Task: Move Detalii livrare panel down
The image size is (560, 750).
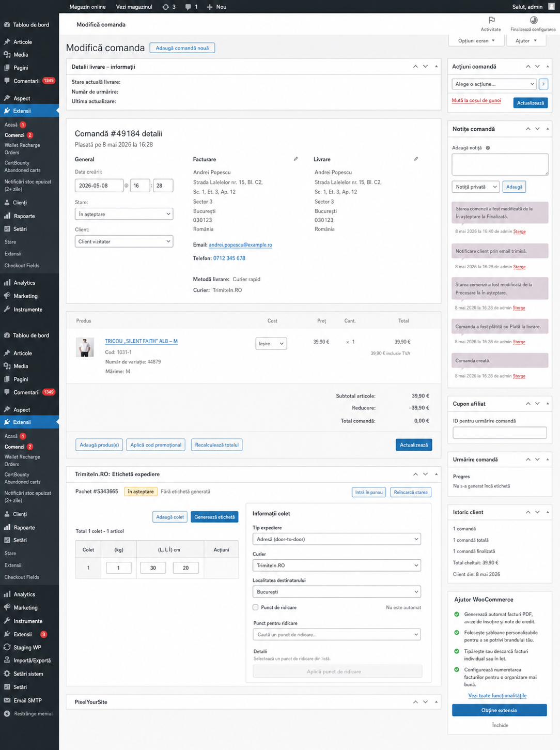Action: pos(425,67)
